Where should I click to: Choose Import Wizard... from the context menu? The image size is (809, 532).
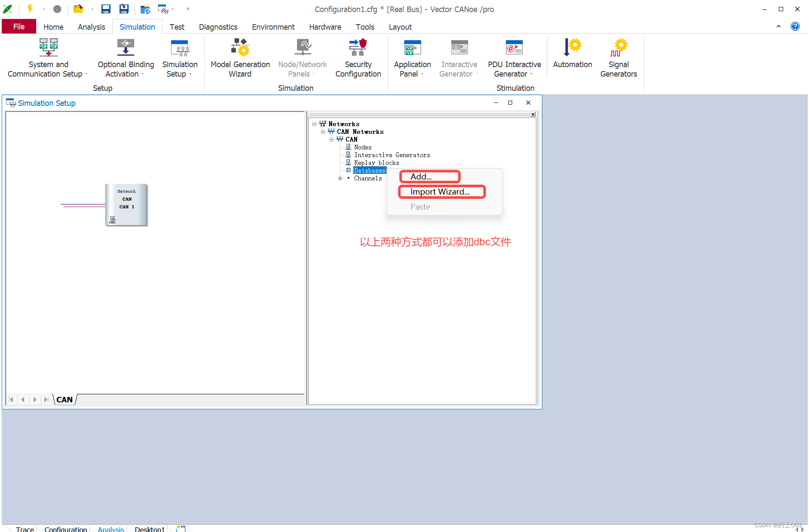[x=445, y=192]
